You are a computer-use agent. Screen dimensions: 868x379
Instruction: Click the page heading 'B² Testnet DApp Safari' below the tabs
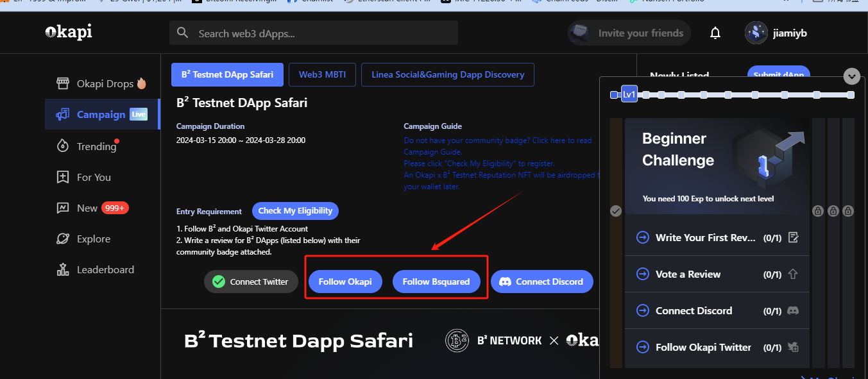pyautogui.click(x=242, y=103)
